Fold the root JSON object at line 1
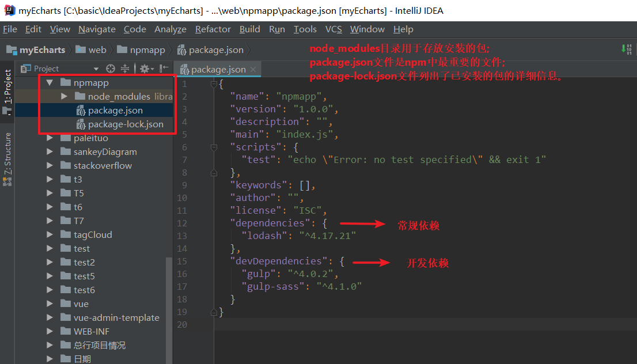Screen dimensions: 637x364 214,84
